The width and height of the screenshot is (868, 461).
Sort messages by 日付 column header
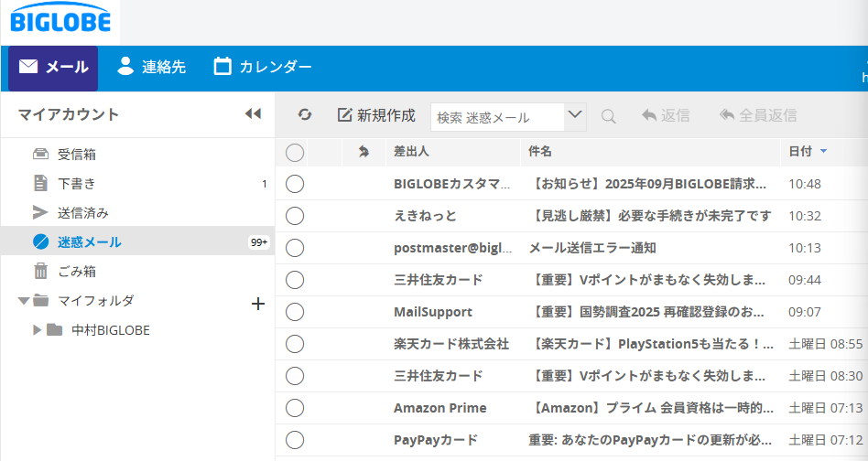point(800,151)
